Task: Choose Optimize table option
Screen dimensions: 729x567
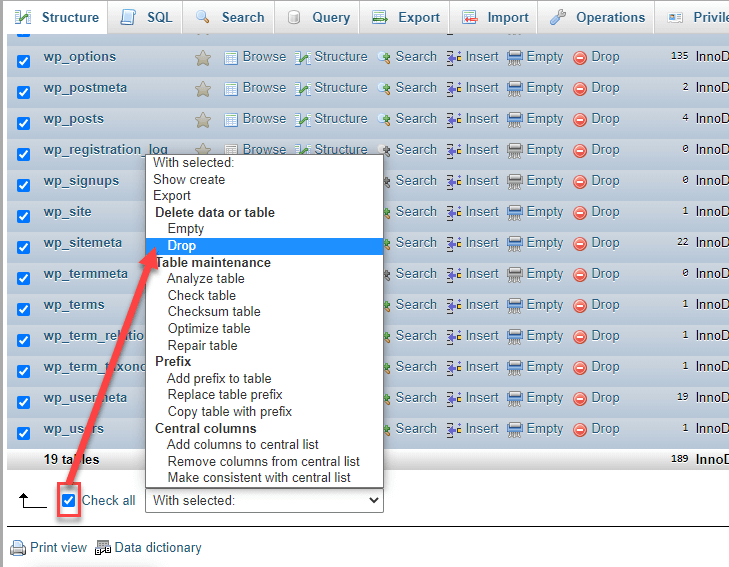Action: coord(209,329)
